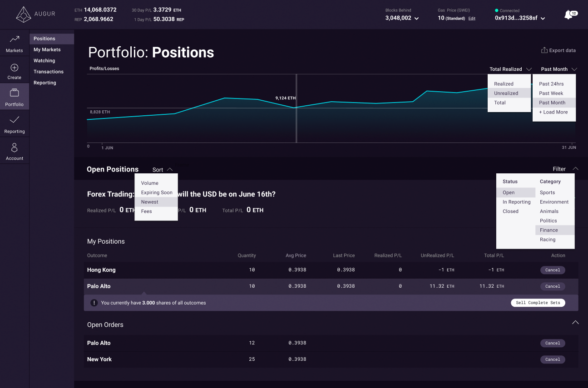Click the Edit gas price link

[x=472, y=18]
